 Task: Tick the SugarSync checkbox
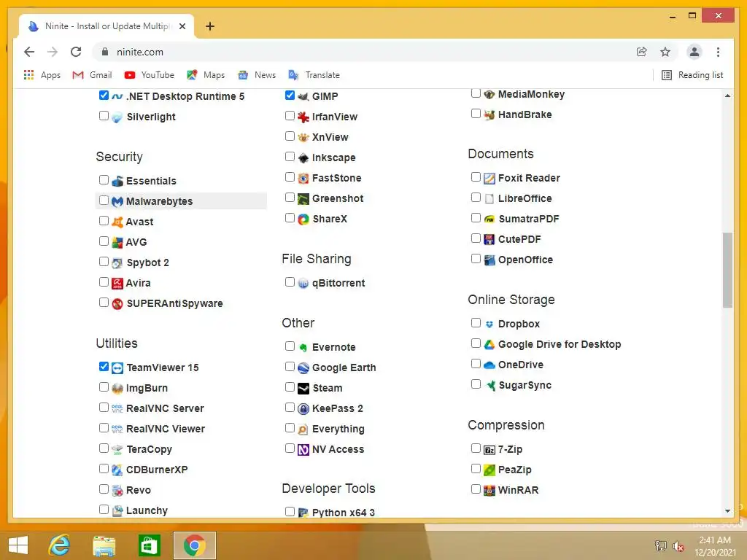tap(476, 384)
